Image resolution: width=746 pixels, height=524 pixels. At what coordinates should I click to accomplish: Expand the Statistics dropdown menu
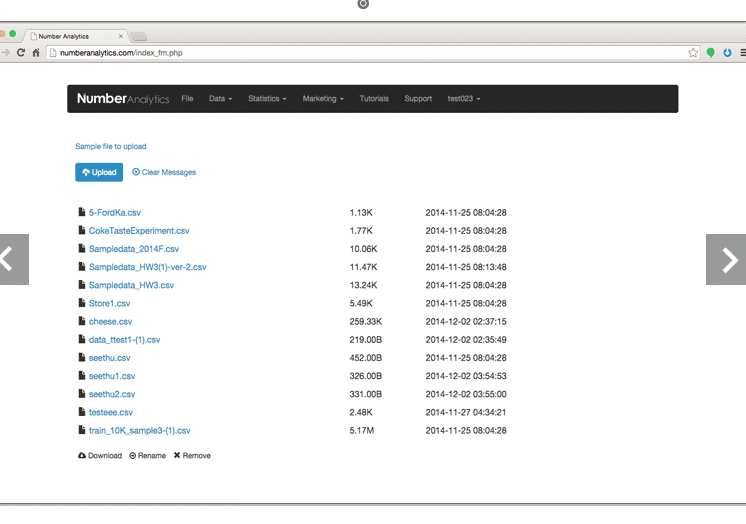pyautogui.click(x=267, y=99)
